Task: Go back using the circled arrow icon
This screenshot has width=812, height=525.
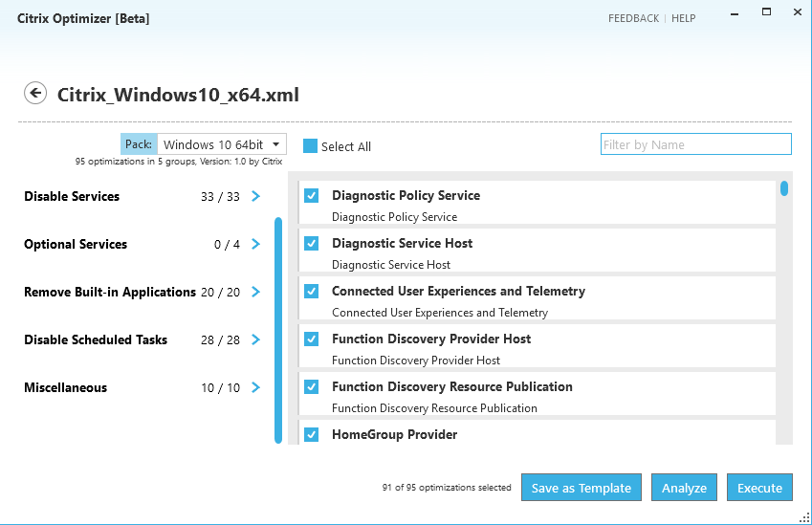Action: click(x=35, y=93)
